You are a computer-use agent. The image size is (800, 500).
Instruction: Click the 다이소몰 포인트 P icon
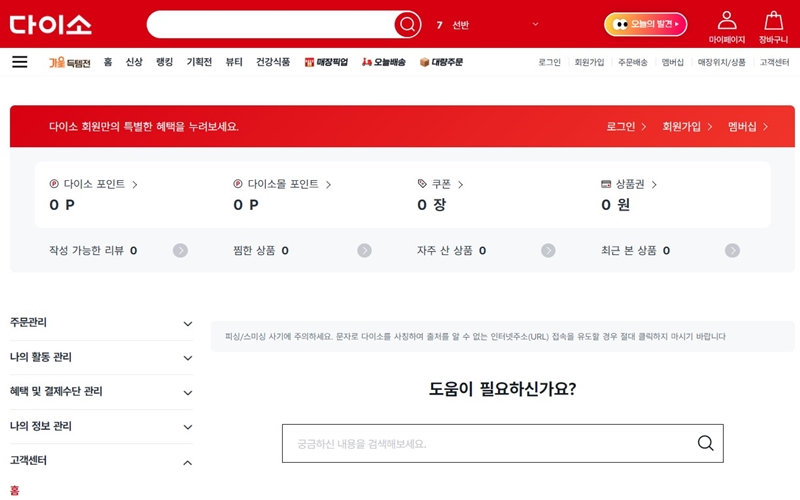tap(237, 184)
